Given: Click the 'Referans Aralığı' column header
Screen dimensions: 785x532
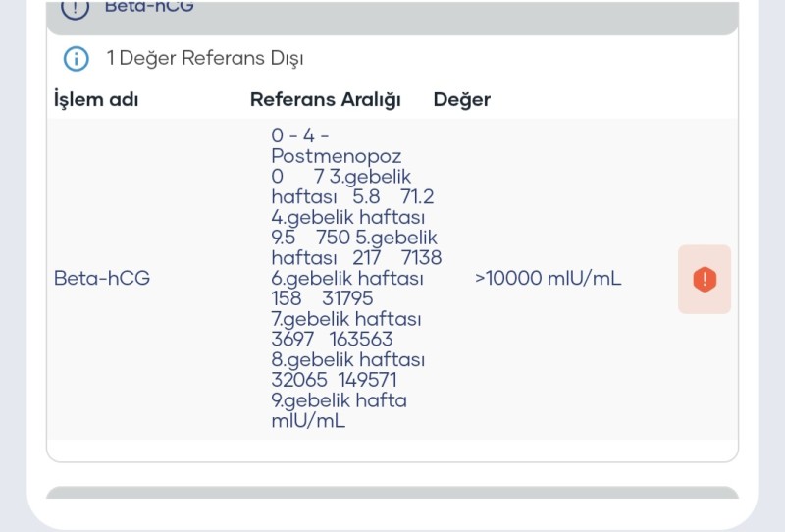Looking at the screenshot, I should click(325, 99).
